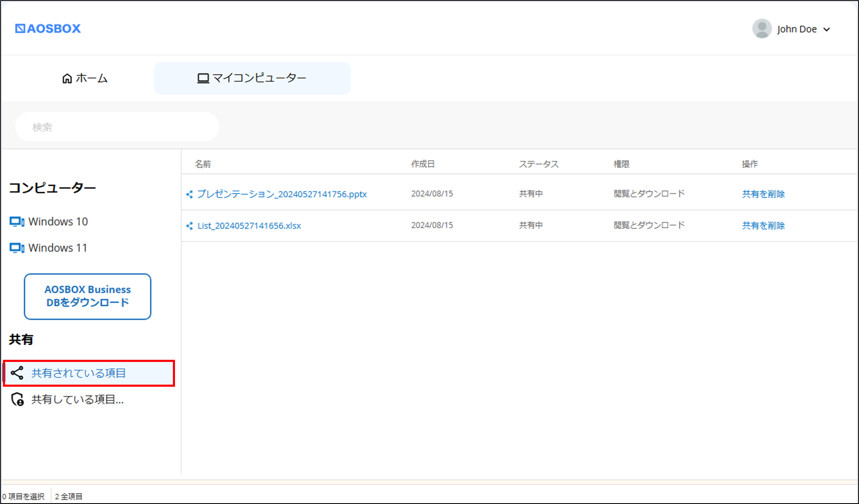Screen dimensions: 859x504
Task: Open 共有している項目... in sidebar
Action: pos(77,399)
